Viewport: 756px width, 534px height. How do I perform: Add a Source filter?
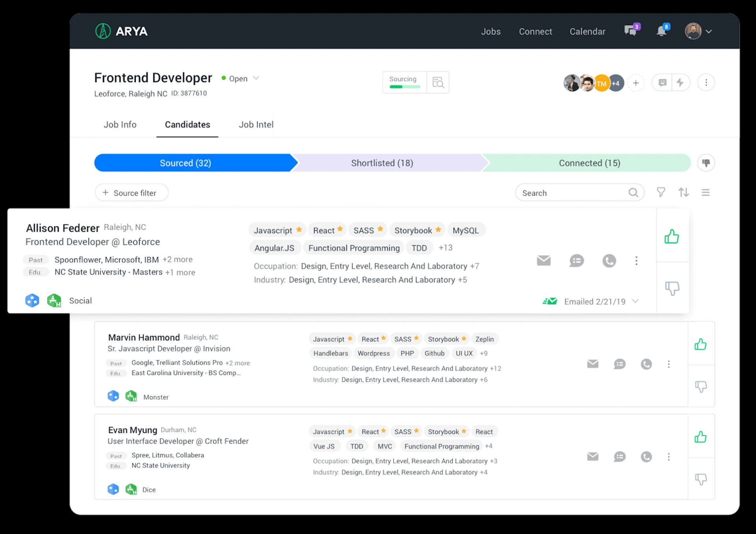tap(132, 193)
